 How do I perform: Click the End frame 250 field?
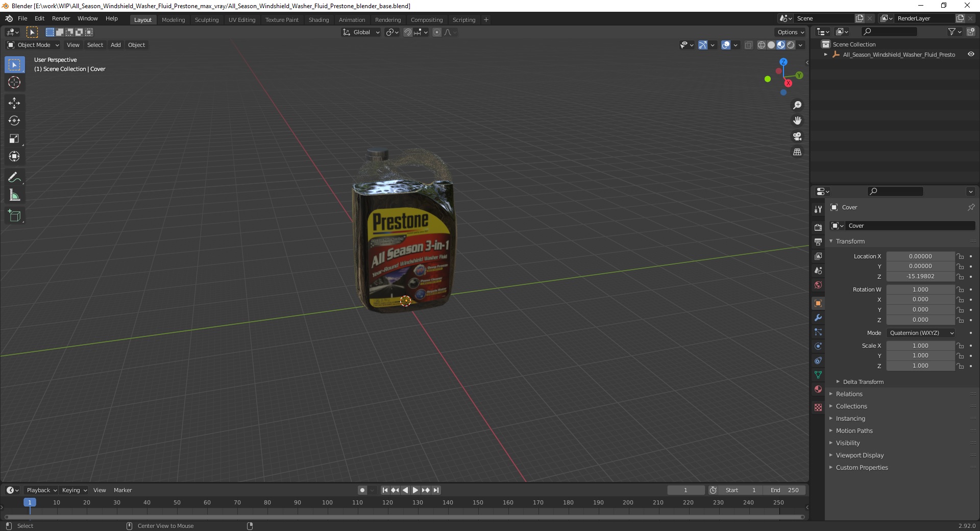click(785, 490)
